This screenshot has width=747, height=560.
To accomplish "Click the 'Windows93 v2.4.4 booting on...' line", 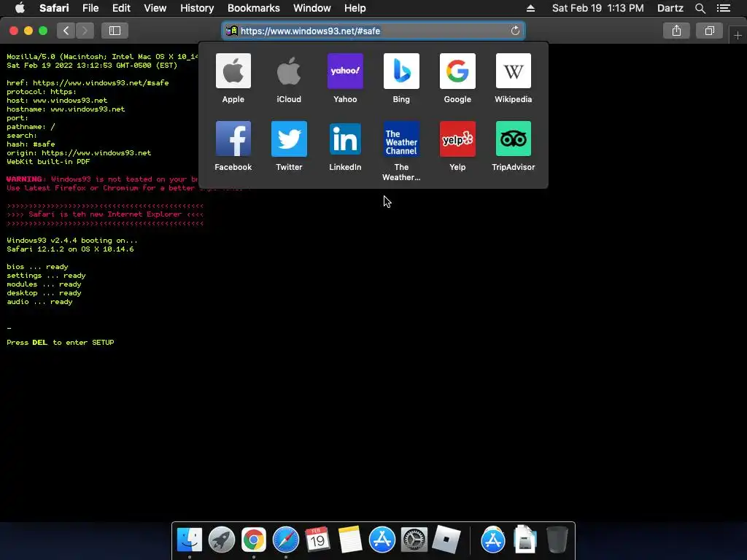I will click(72, 241).
